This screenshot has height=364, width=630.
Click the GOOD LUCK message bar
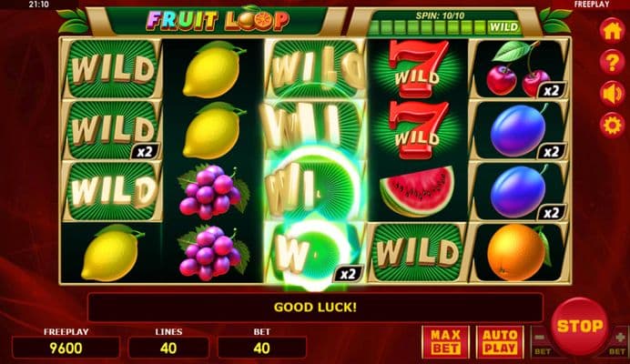315,308
